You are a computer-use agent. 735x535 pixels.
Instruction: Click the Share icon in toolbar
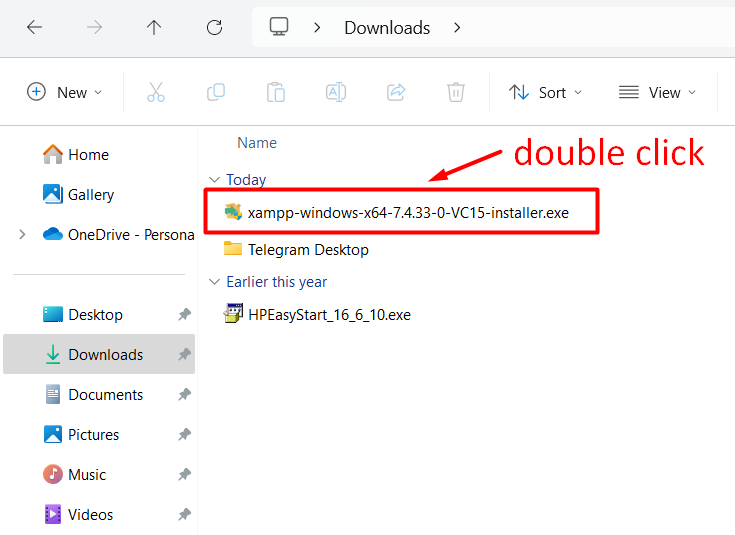point(396,92)
